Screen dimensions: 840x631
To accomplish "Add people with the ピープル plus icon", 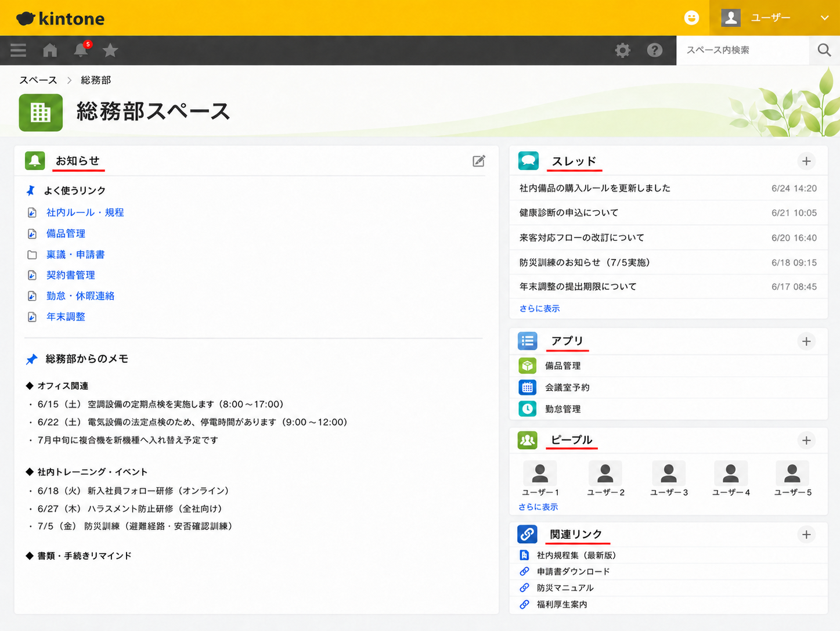I will (x=806, y=441).
